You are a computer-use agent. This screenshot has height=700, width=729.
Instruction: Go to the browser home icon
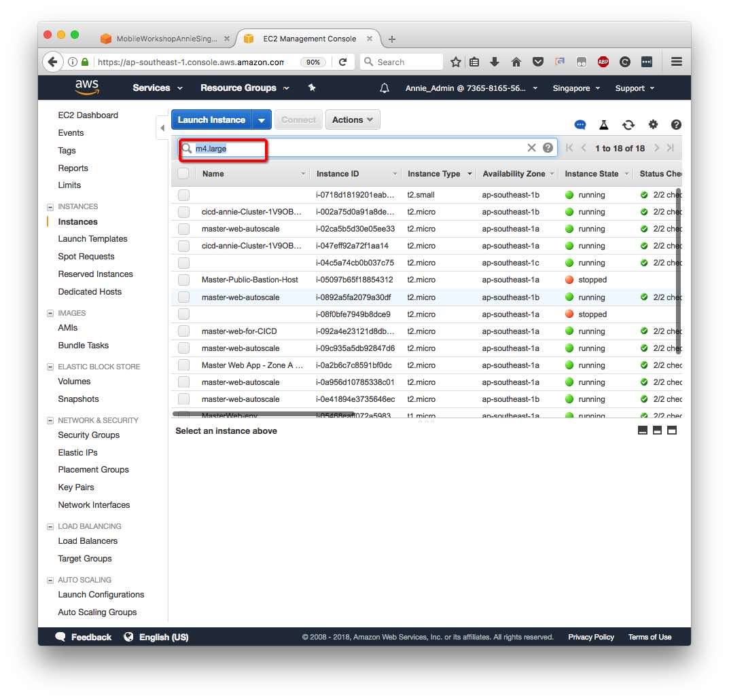click(x=516, y=62)
